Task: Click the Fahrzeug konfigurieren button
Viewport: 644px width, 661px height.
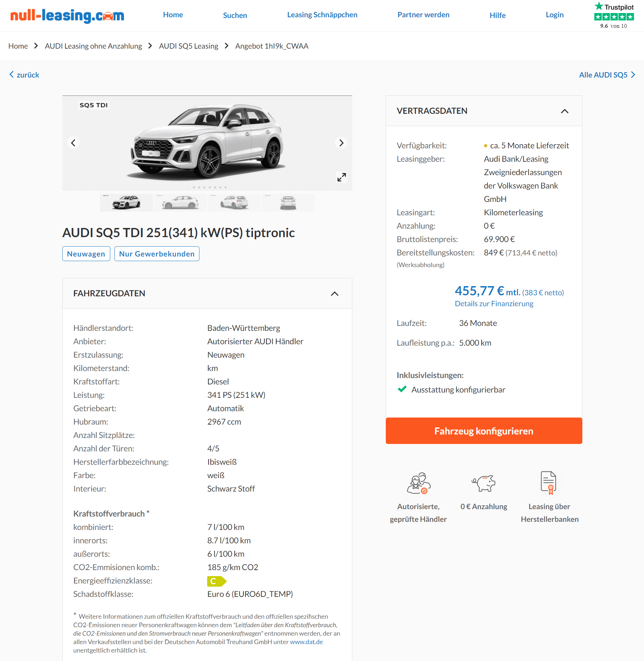Action: (x=484, y=431)
